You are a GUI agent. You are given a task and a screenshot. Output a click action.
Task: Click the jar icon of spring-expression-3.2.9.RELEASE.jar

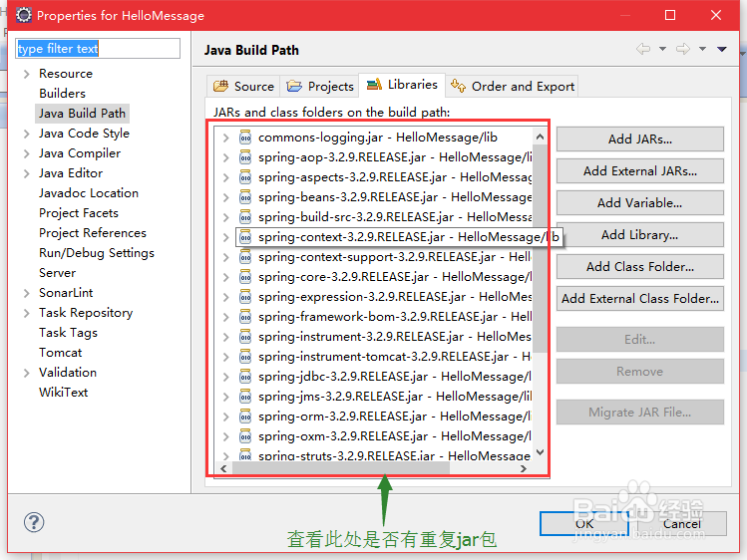click(x=245, y=297)
